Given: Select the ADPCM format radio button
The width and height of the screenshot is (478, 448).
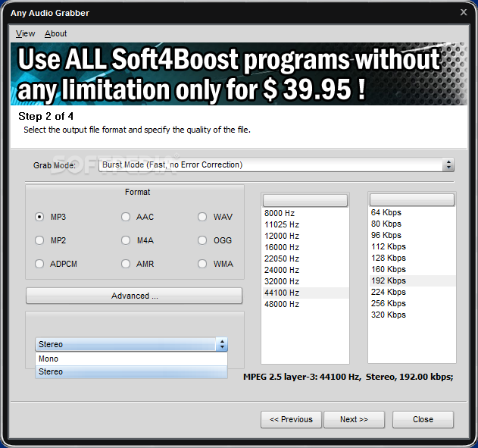Looking at the screenshot, I should point(39,264).
